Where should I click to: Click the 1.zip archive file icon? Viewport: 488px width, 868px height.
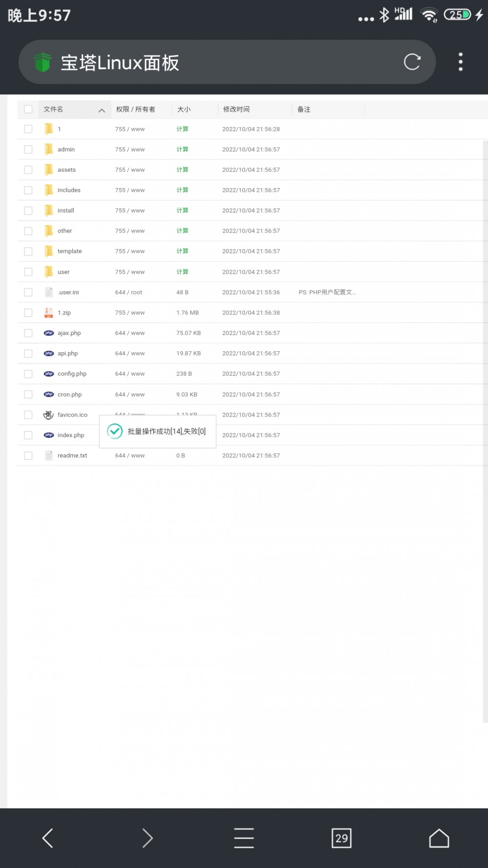click(x=49, y=313)
